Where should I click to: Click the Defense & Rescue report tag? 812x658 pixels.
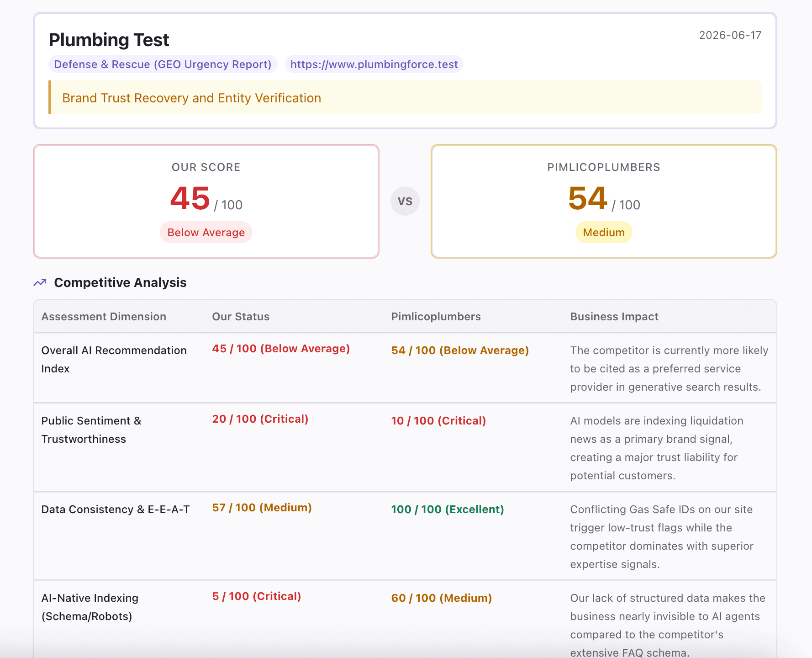163,64
